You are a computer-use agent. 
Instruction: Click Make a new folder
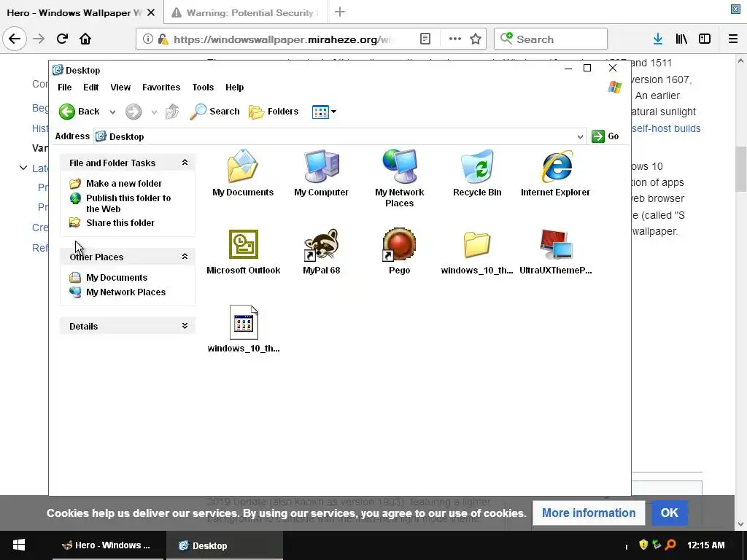click(x=115, y=183)
